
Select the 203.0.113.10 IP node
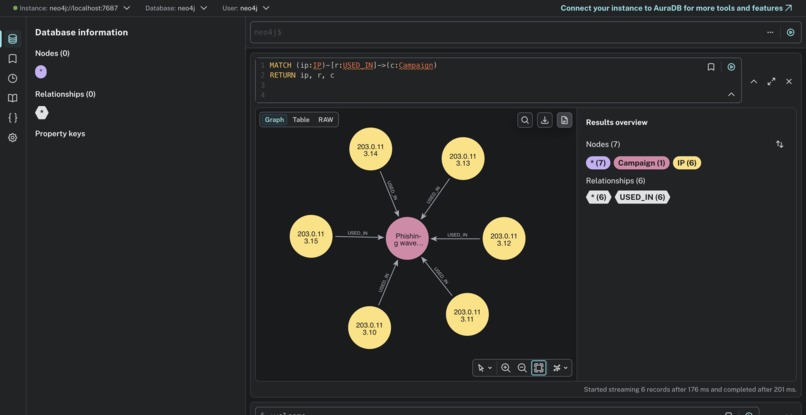[369, 328]
